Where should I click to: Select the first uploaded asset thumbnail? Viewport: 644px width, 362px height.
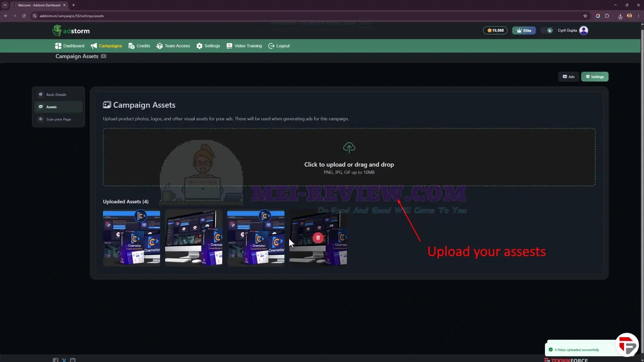132,238
